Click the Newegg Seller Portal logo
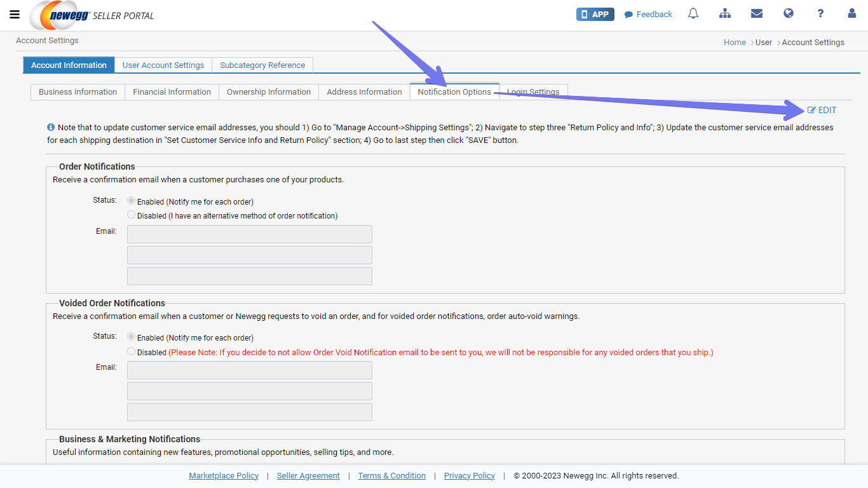This screenshot has height=488, width=868. point(92,15)
